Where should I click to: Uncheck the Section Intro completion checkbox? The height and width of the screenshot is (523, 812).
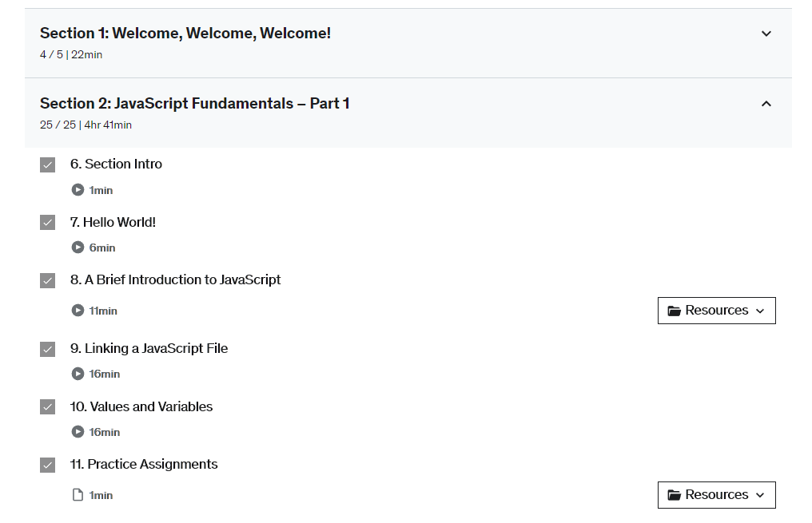tap(48, 164)
